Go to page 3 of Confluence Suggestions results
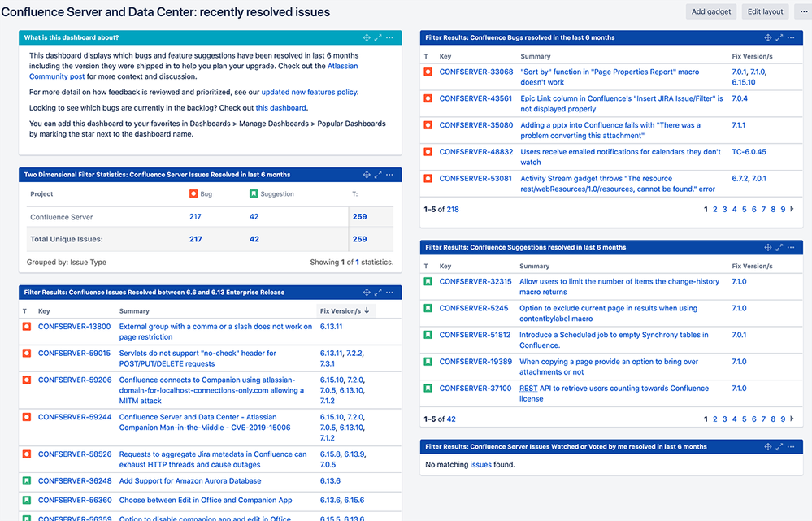Image resolution: width=812 pixels, height=521 pixels. (724, 419)
